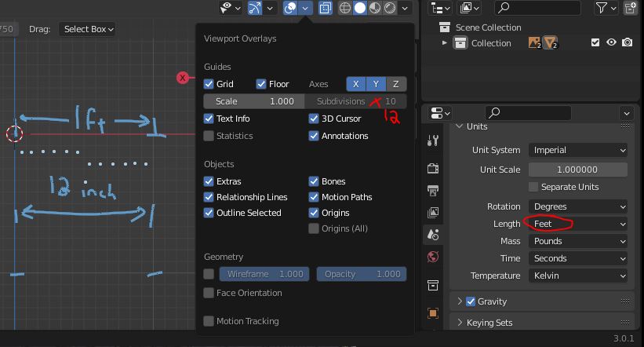Click Collection box icon in outliner
Viewport: 644px width, 347px height.
(460, 42)
